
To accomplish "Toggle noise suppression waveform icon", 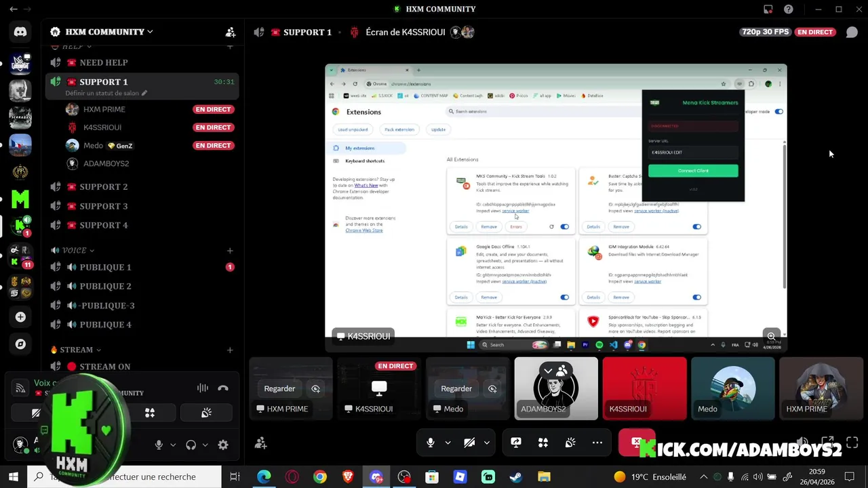I will 202,388.
